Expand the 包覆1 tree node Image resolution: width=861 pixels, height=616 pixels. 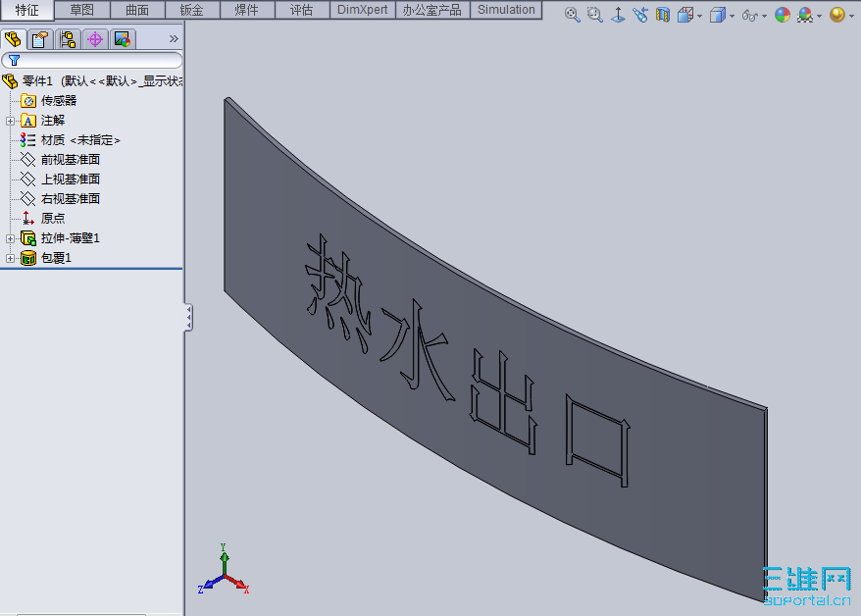tap(10, 258)
